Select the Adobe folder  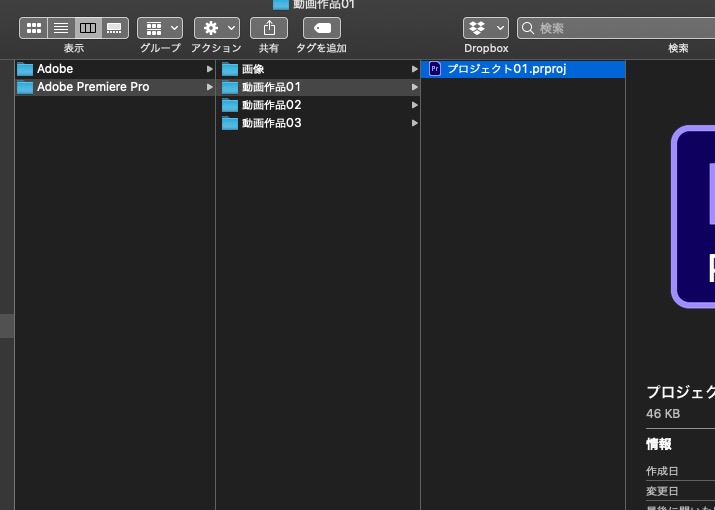coord(55,69)
